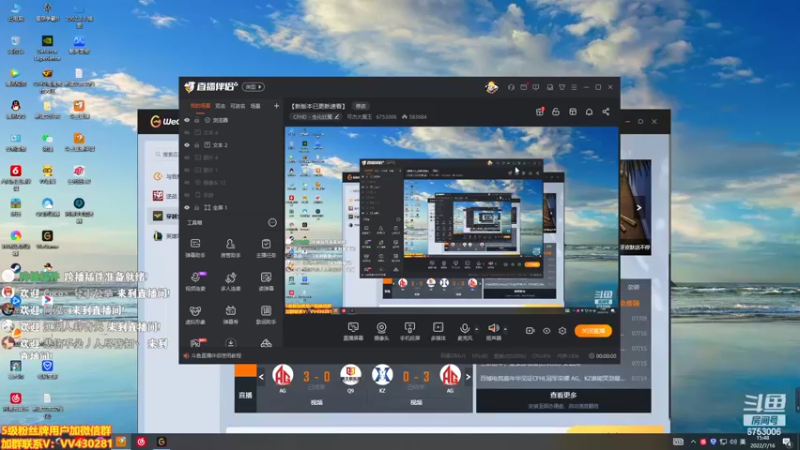800x450 pixels.
Task: Click the pill button beside the app logo
Action: [253, 87]
